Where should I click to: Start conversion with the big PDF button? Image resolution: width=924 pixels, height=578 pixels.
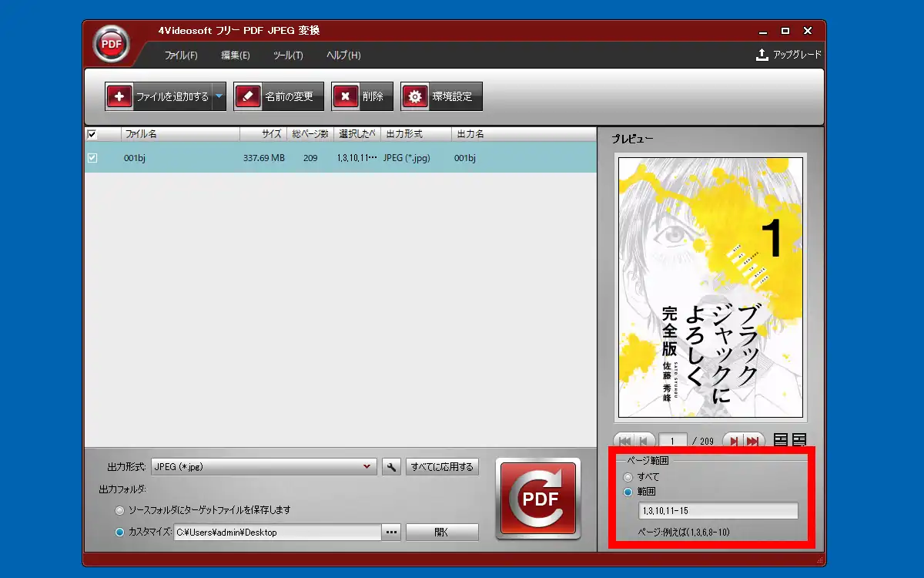[x=538, y=498]
